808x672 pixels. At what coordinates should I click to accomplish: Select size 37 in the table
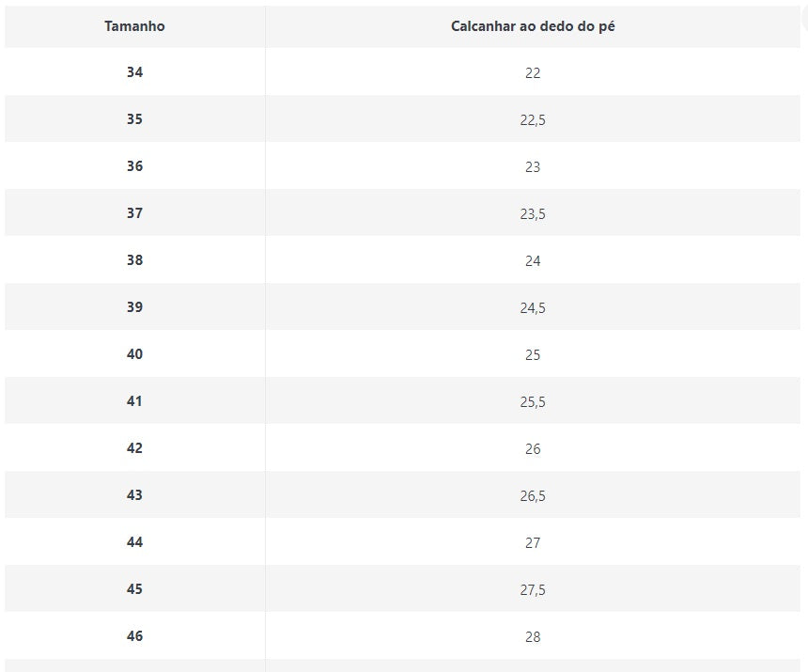[134, 213]
